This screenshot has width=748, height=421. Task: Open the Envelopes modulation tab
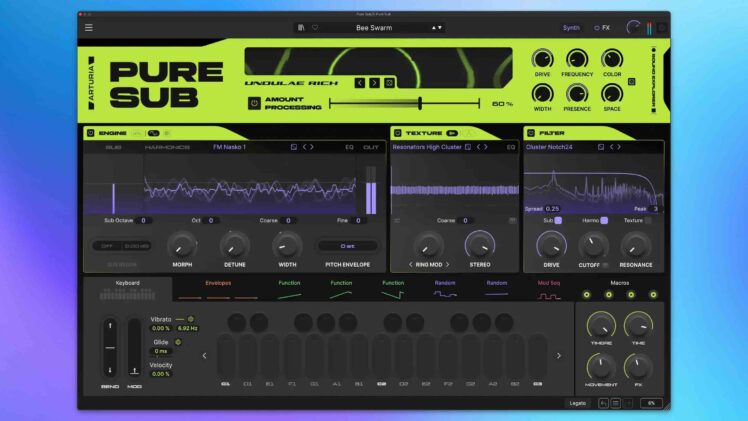[218, 289]
